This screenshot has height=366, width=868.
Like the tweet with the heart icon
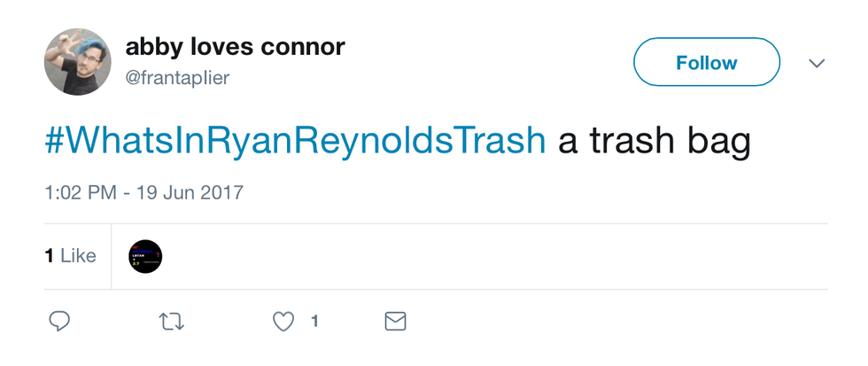283,321
